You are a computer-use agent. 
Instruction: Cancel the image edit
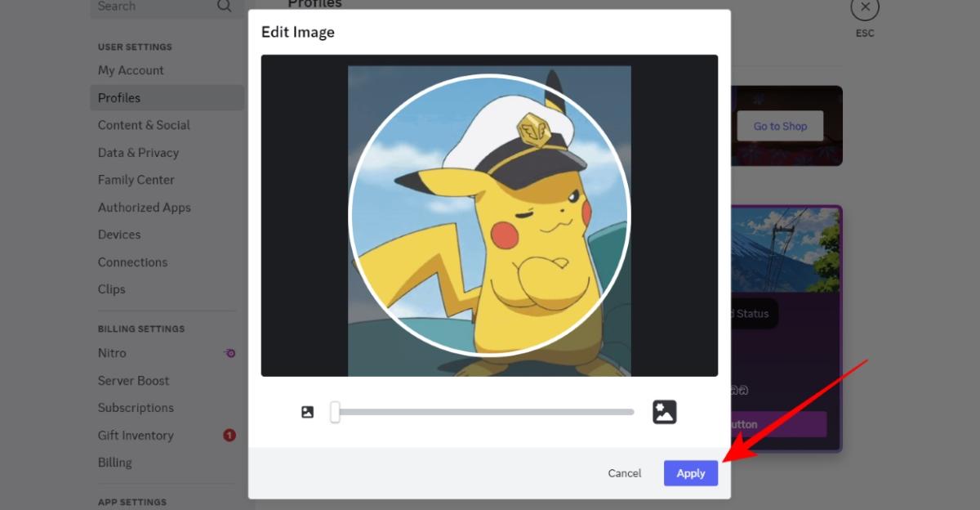coord(624,473)
